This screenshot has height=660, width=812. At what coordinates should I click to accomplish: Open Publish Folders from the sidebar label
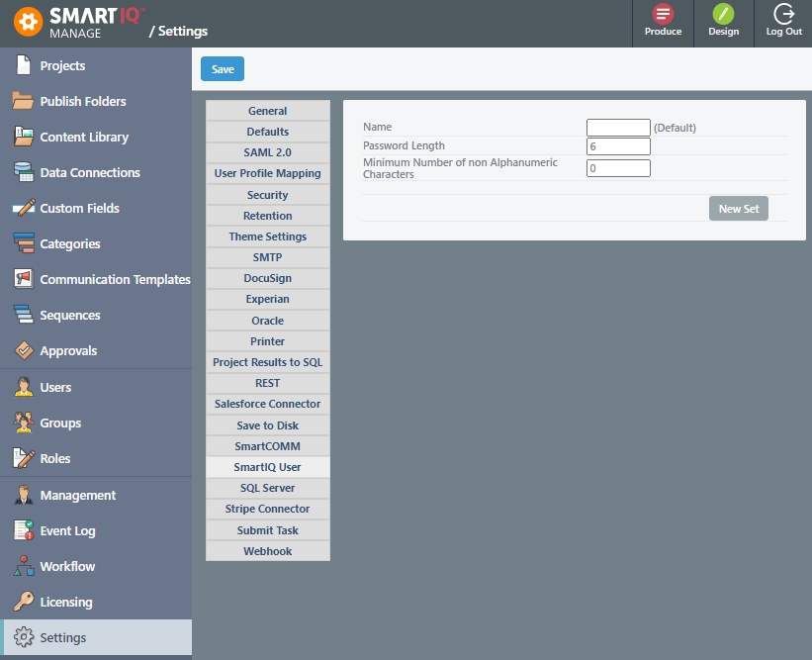coord(83,101)
